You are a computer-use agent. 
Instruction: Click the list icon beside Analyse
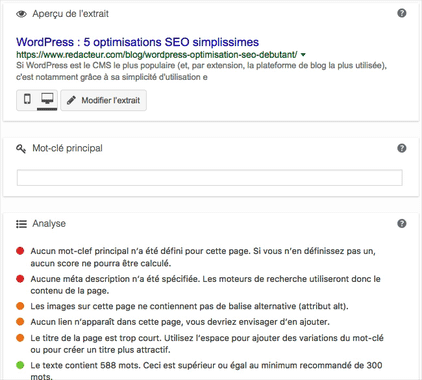21,224
